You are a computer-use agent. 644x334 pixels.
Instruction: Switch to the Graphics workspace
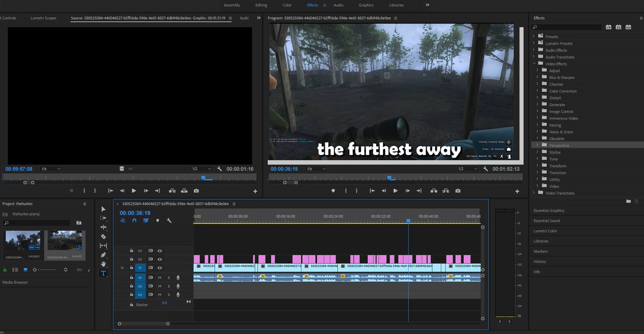(x=366, y=5)
